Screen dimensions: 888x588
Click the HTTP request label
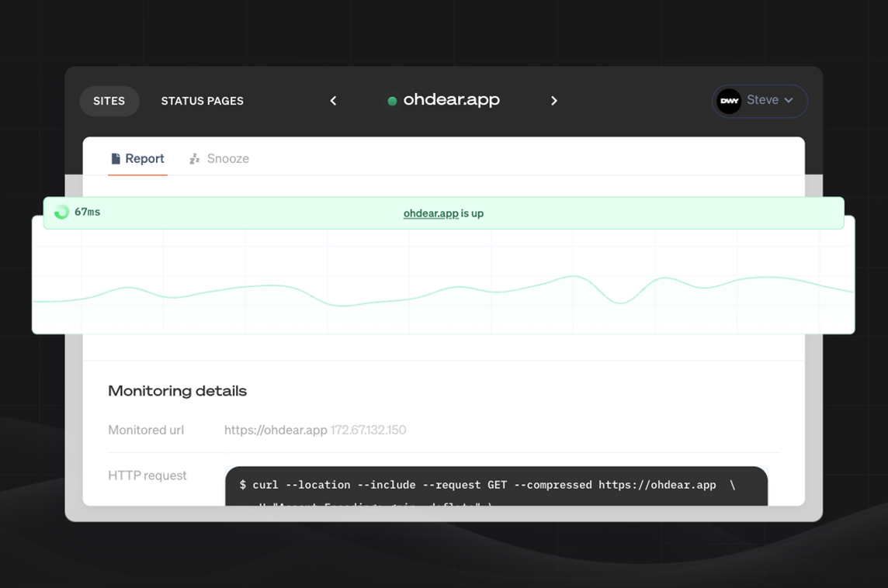tap(147, 476)
